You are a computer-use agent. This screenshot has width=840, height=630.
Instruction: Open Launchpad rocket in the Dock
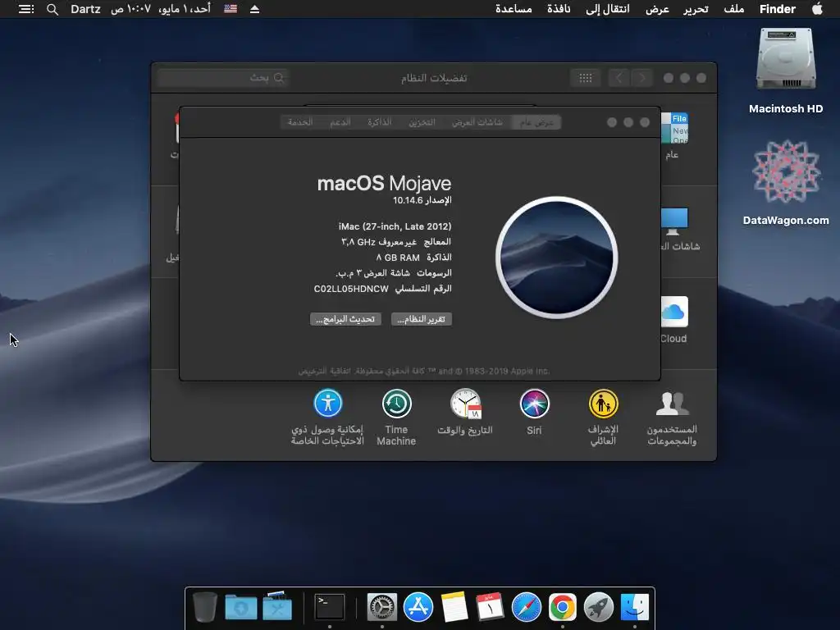[x=598, y=607]
